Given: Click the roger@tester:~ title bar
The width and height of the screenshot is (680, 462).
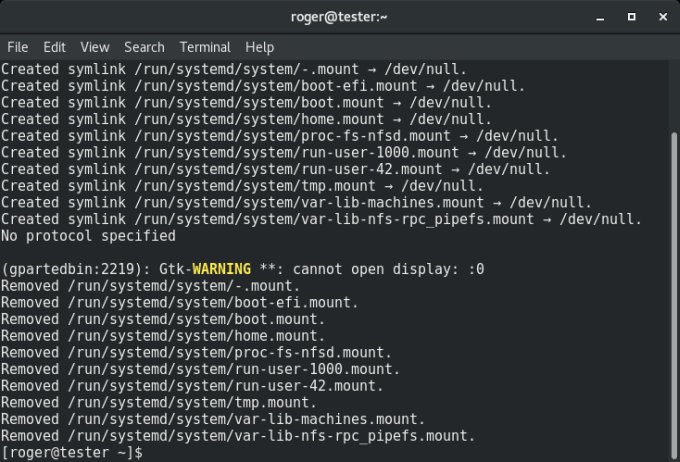Looking at the screenshot, I should [x=340, y=16].
